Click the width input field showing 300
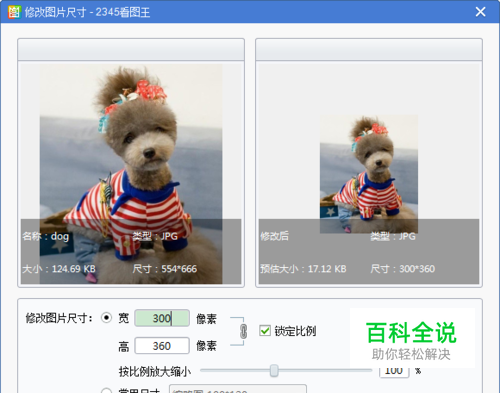Viewport: 500px width, 393px height. coord(162,318)
